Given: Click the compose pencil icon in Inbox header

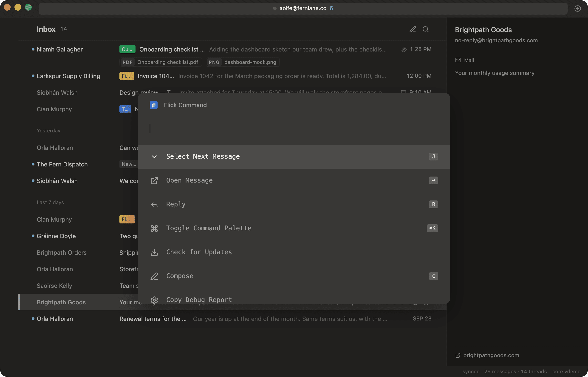Looking at the screenshot, I should point(413,29).
